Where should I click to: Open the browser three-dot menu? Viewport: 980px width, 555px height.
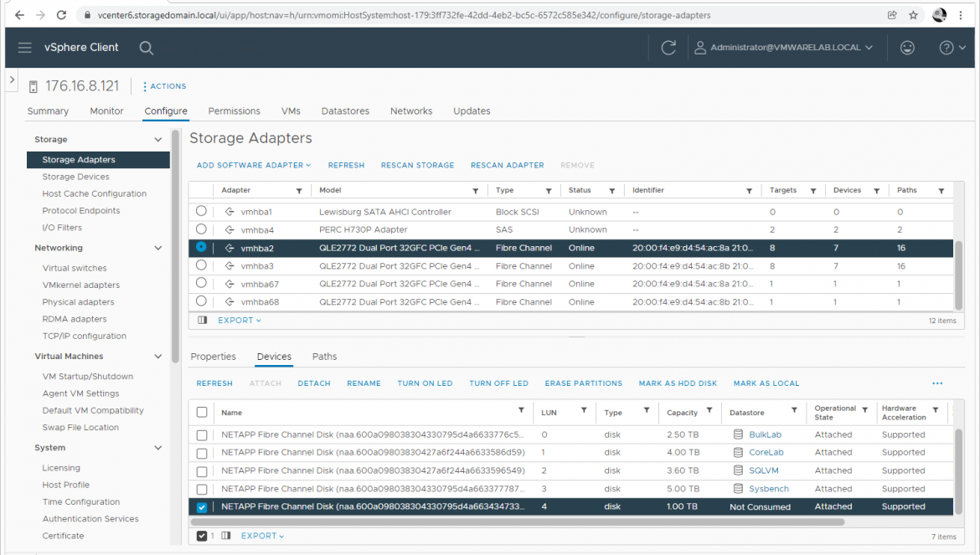[x=961, y=15]
